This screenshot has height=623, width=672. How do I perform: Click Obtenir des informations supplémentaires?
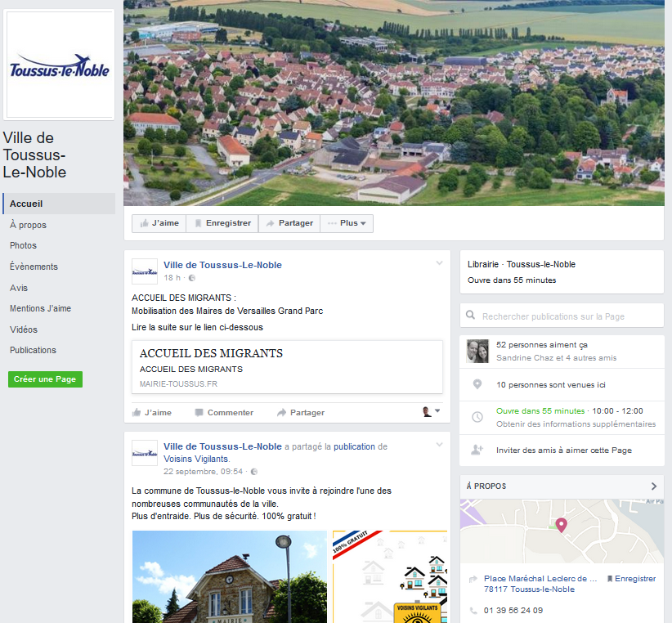click(x=576, y=424)
